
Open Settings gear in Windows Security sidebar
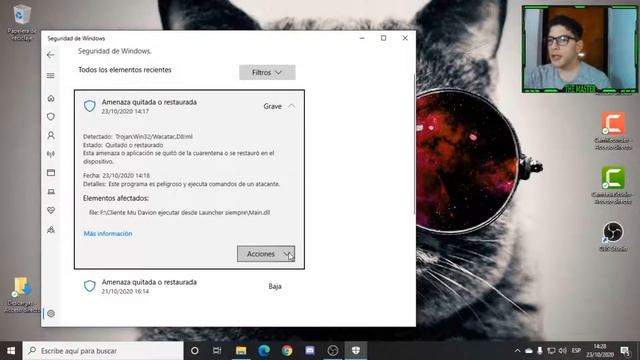51,313
